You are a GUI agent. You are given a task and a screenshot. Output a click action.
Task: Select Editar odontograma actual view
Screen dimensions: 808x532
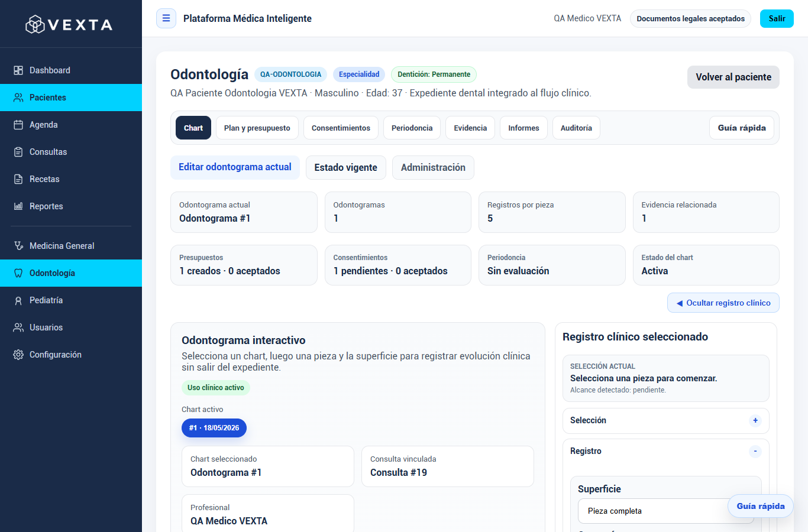[x=235, y=167]
